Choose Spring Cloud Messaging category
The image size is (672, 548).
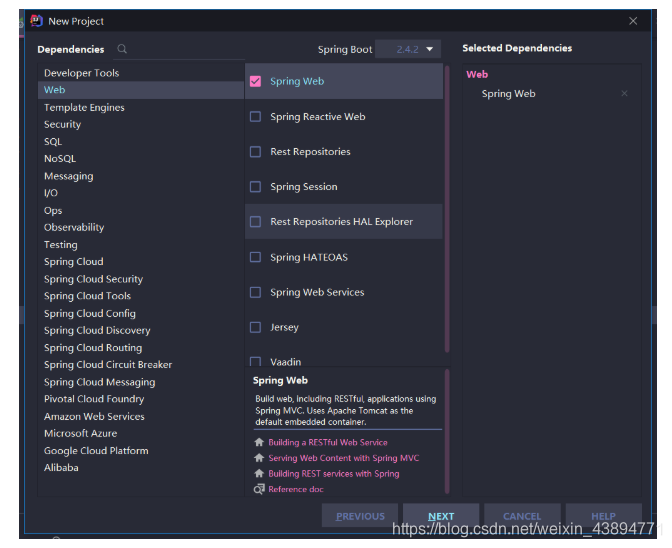[141, 382]
